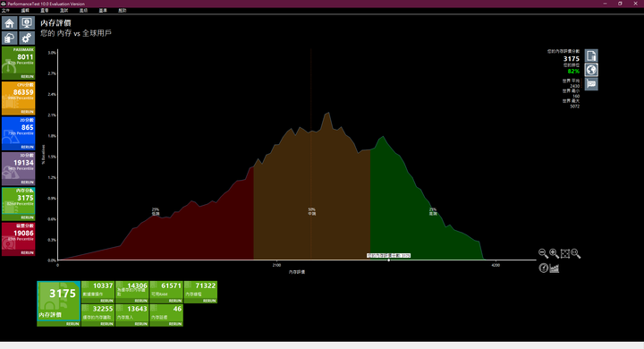Click the memory write 13643 tile
This screenshot has height=349, width=644.
click(131, 315)
